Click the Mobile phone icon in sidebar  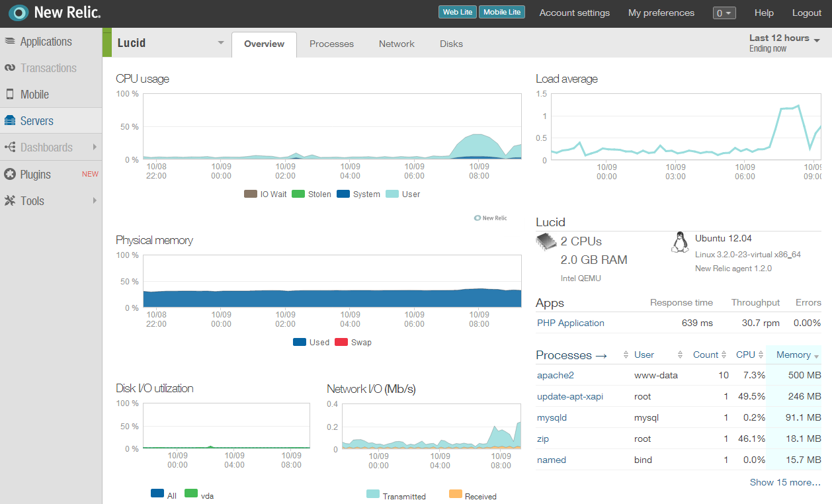(10, 95)
